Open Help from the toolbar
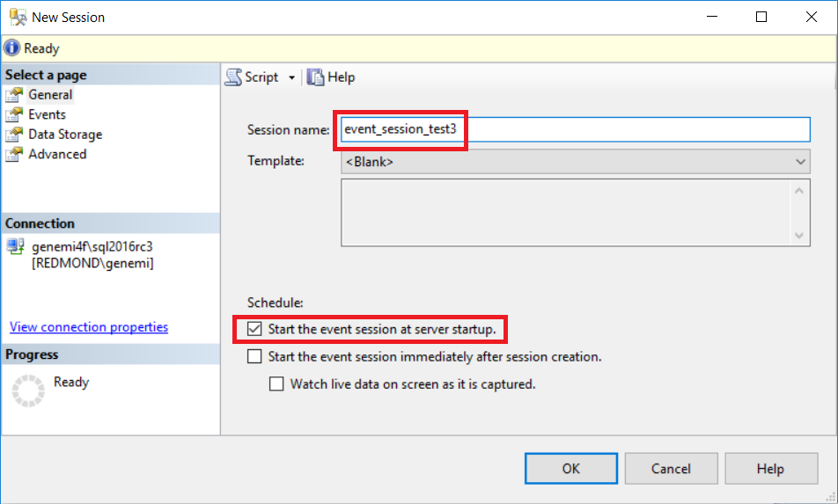 pos(331,77)
